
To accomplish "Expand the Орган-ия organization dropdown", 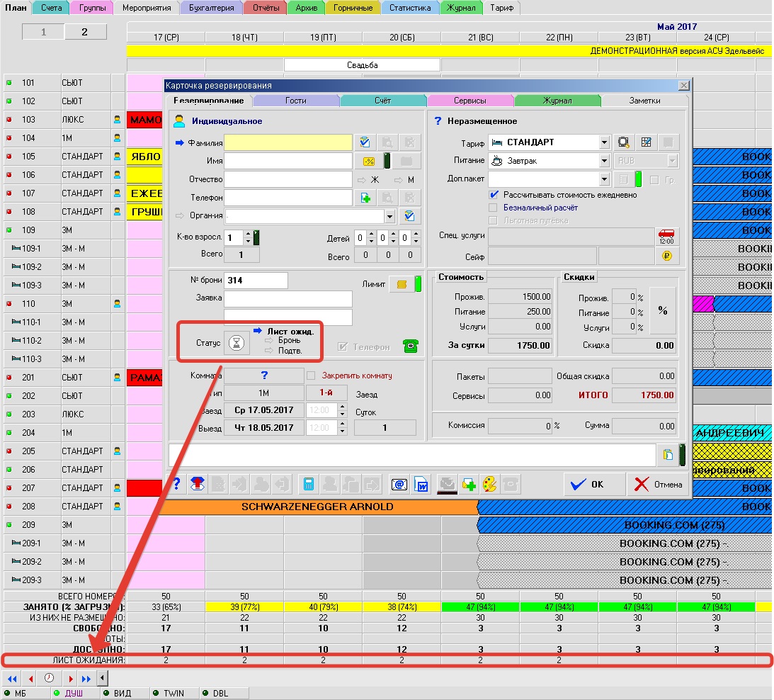I will click(390, 216).
